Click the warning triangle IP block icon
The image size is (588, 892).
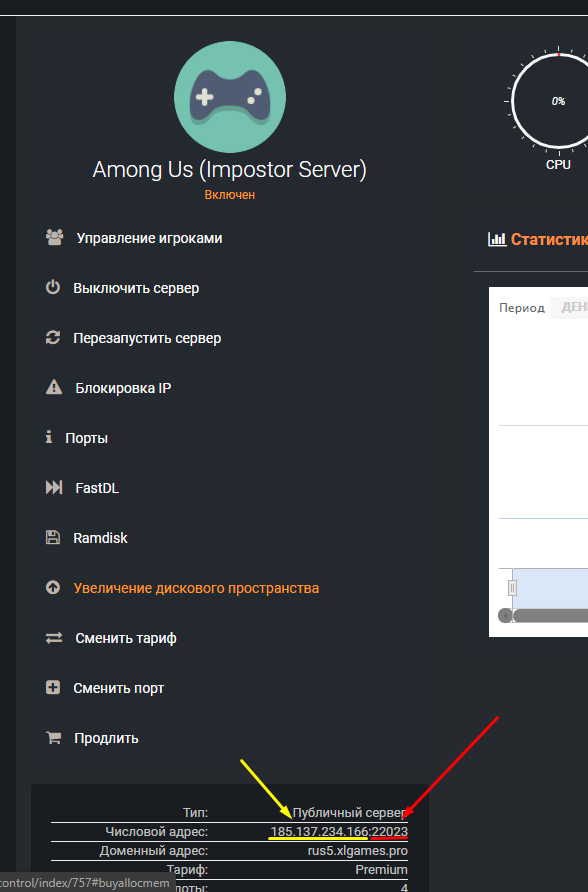coord(54,387)
